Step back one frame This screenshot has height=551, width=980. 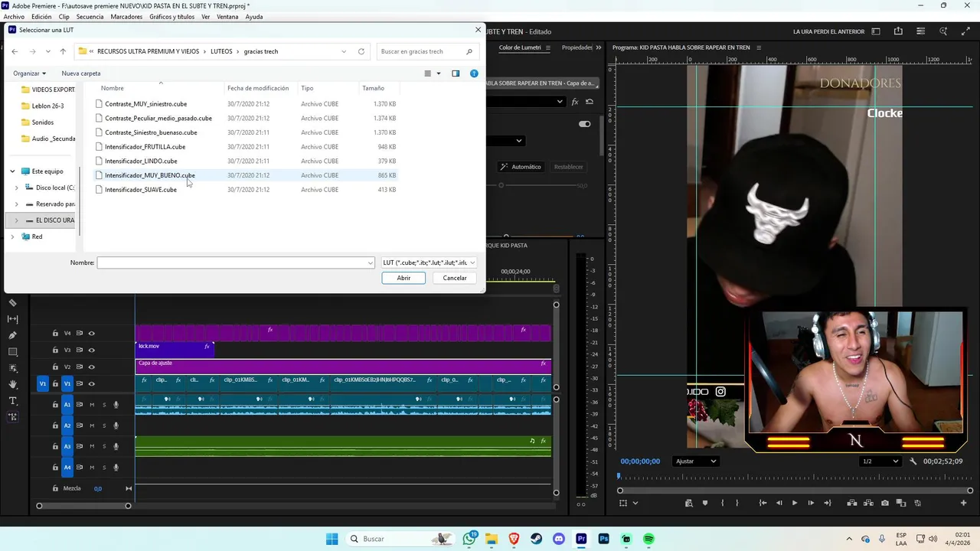coord(779,503)
